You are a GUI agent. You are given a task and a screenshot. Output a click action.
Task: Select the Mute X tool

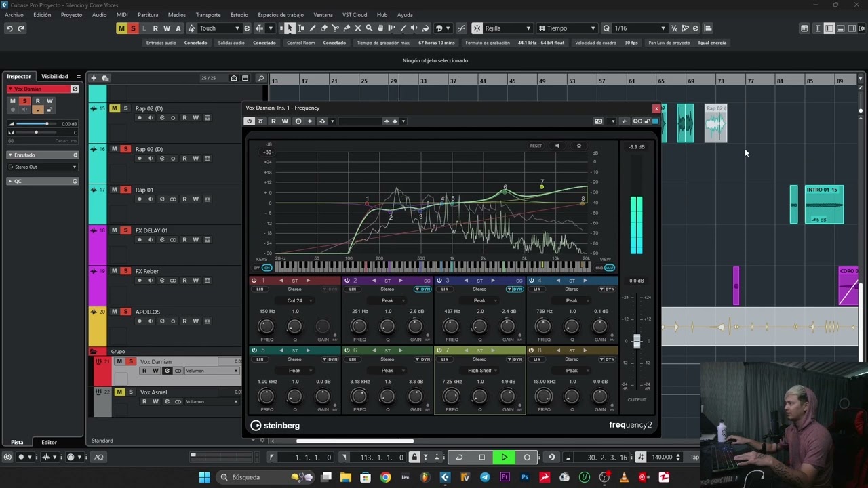[357, 28]
